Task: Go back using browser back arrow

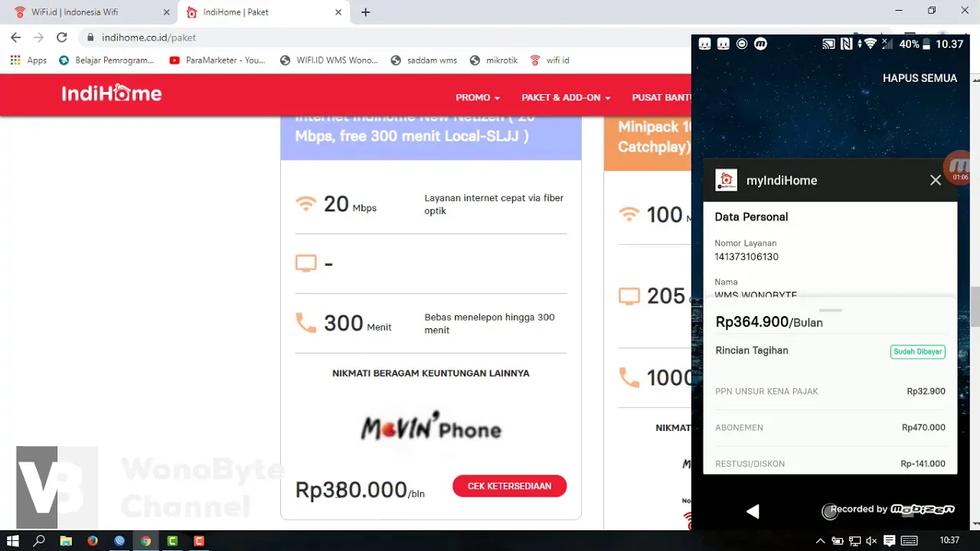Action: click(15, 37)
